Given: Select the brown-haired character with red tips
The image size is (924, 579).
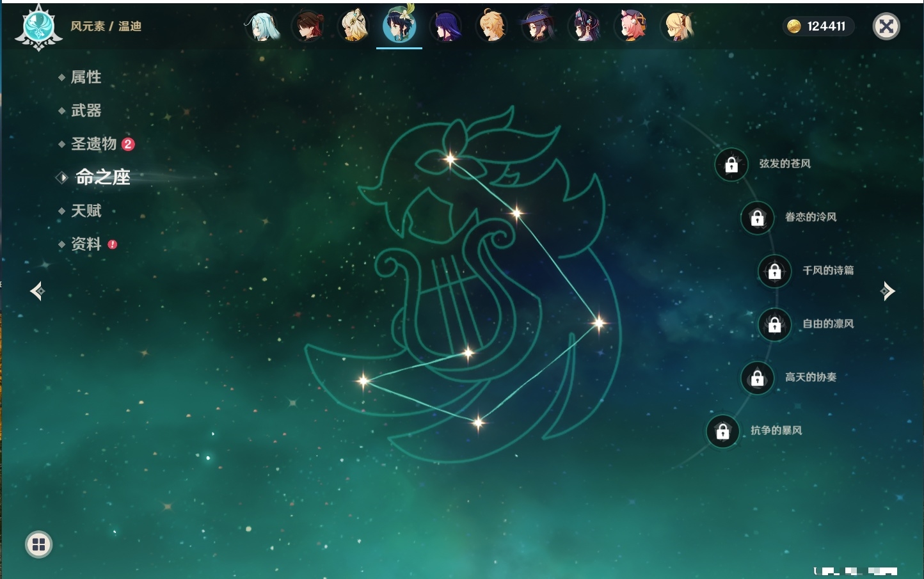Looking at the screenshot, I should [308, 26].
